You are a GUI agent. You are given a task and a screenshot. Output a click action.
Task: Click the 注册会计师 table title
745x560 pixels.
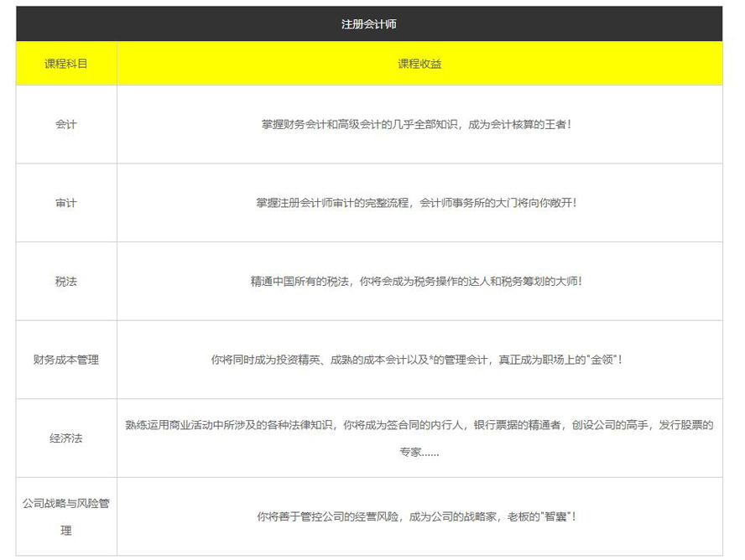pyautogui.click(x=368, y=24)
